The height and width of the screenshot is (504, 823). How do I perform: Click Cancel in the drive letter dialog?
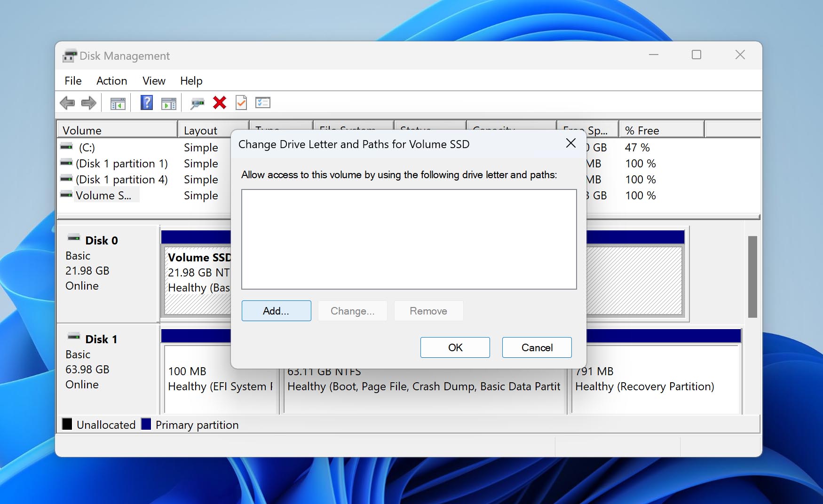pyautogui.click(x=537, y=347)
